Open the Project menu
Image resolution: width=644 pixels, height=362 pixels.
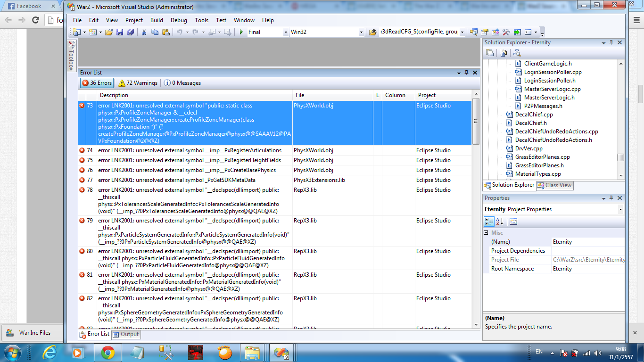click(134, 20)
